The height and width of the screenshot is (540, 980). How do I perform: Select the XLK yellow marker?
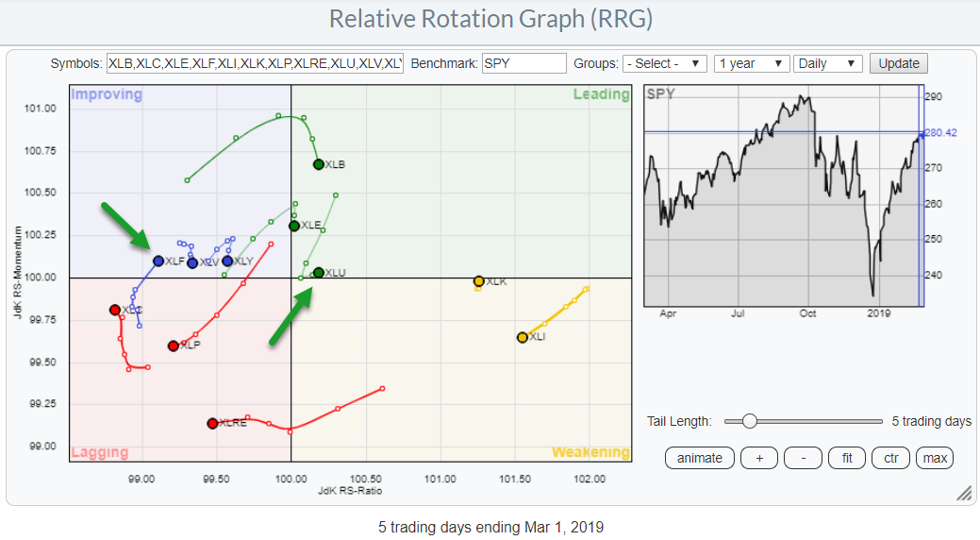coord(479,281)
